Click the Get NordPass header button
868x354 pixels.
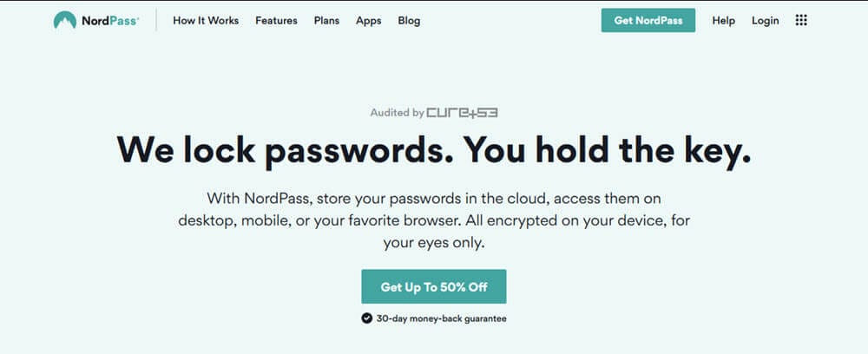tap(648, 21)
